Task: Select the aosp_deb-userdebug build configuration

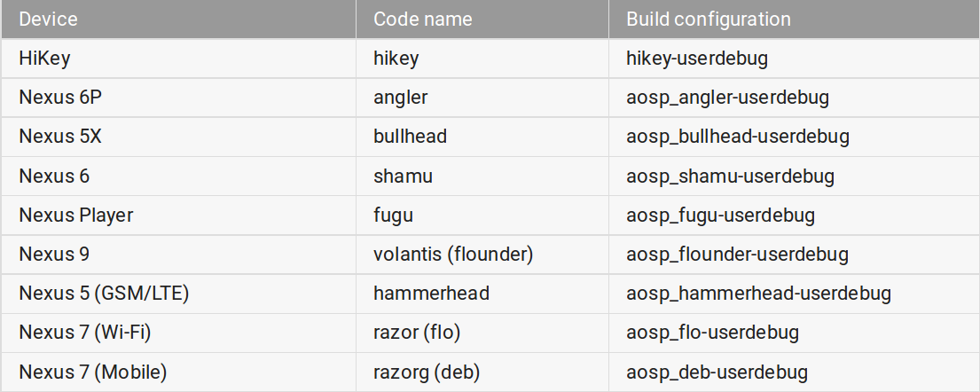Action: point(717,372)
